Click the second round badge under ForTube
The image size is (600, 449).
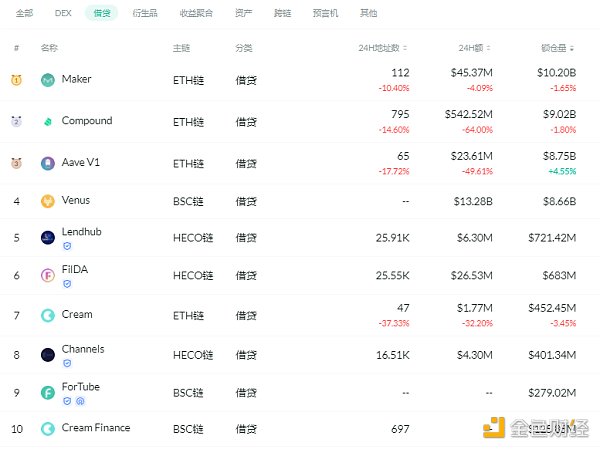pos(80,401)
